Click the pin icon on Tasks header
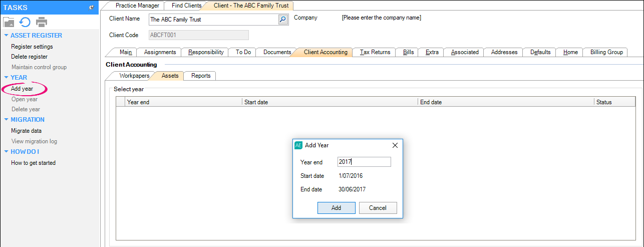 (91, 8)
